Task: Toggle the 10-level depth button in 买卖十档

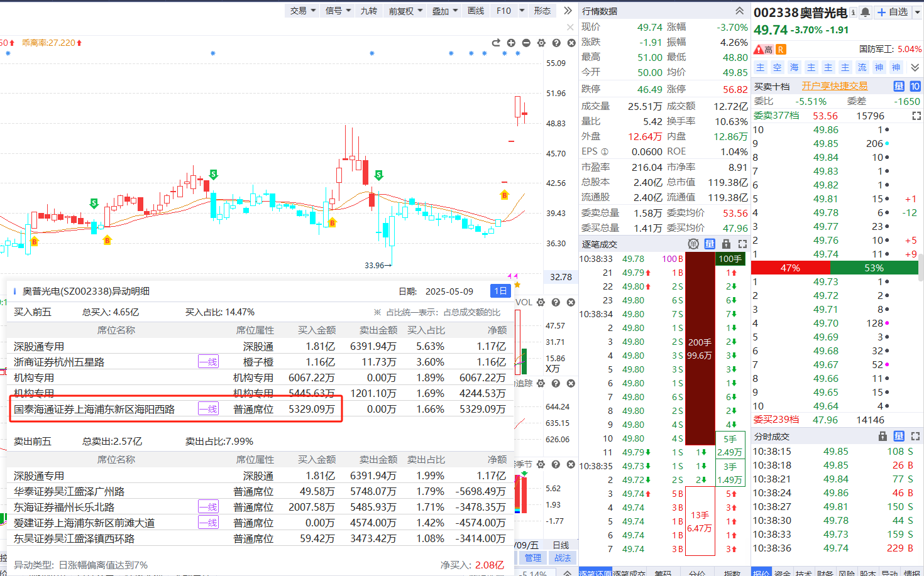Action: [915, 86]
